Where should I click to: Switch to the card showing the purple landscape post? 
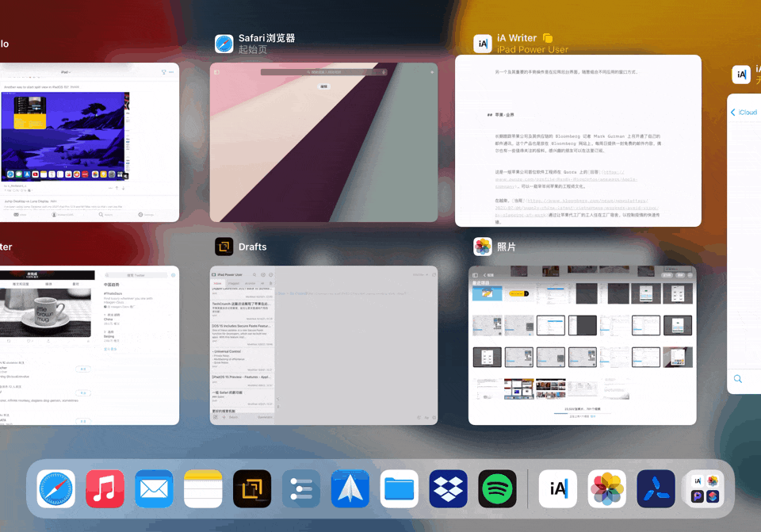coord(90,142)
